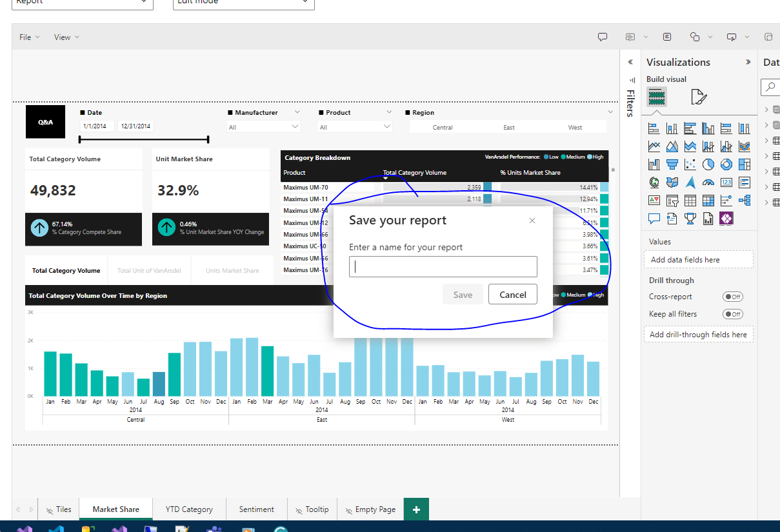Select the line chart visual
This screenshot has height=532, width=780.
654,146
